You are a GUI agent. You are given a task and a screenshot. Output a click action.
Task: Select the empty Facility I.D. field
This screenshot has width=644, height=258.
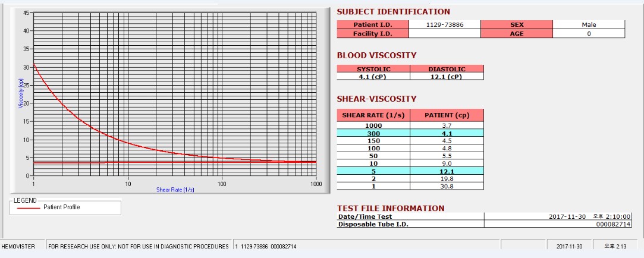(445, 34)
